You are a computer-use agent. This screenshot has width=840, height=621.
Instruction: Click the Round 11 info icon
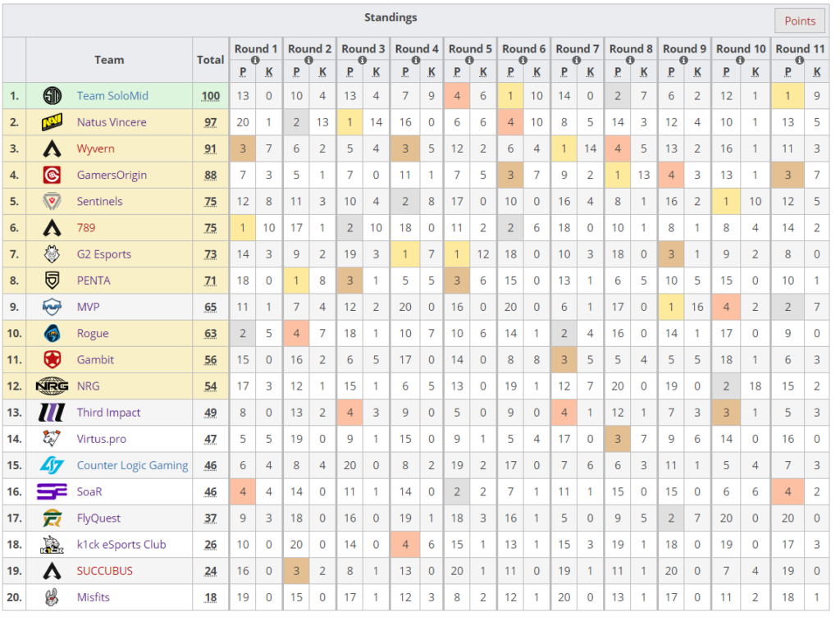799,61
